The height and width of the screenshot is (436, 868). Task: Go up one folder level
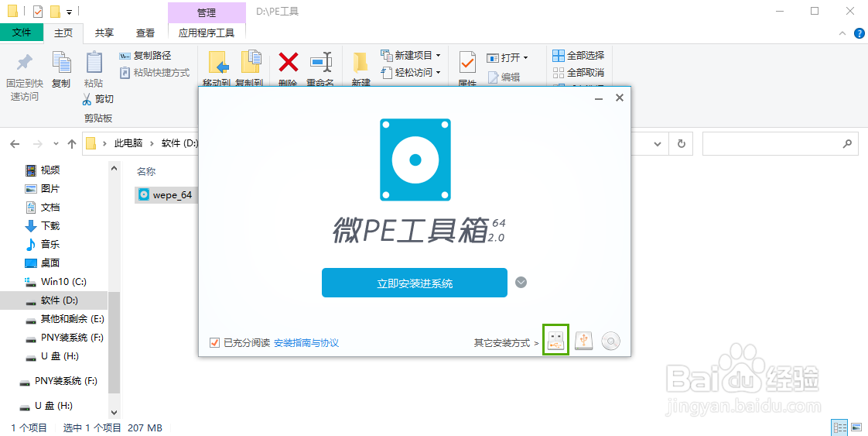click(71, 144)
